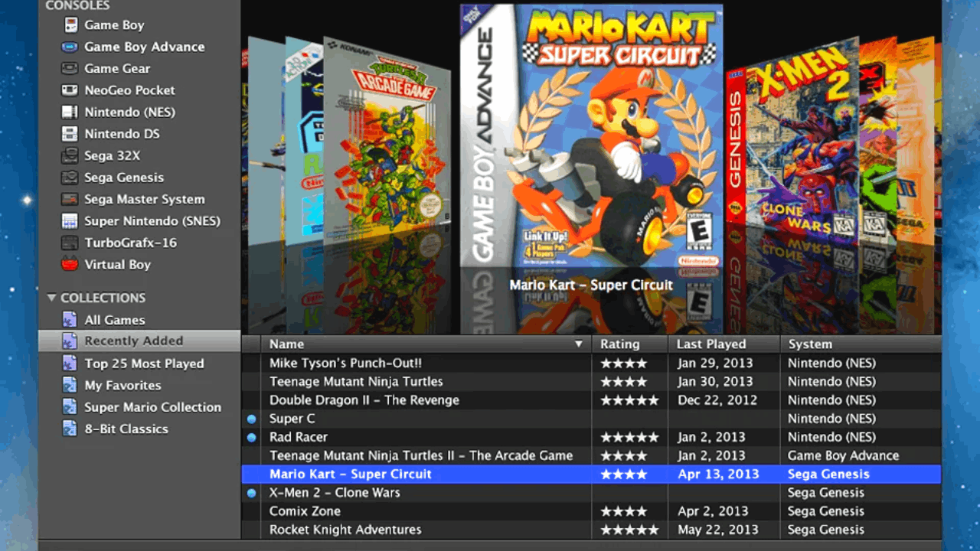
Task: Click Last Played date Apr 13, 2013
Action: (718, 474)
